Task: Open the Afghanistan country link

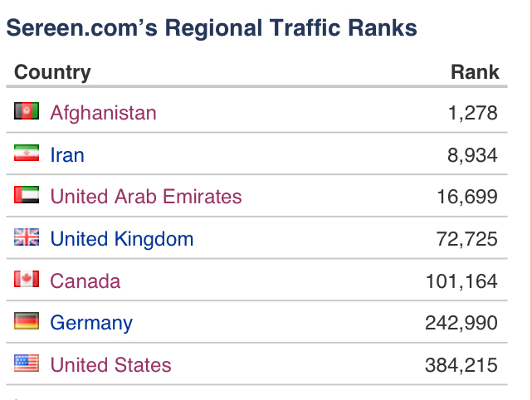Action: 103,113
